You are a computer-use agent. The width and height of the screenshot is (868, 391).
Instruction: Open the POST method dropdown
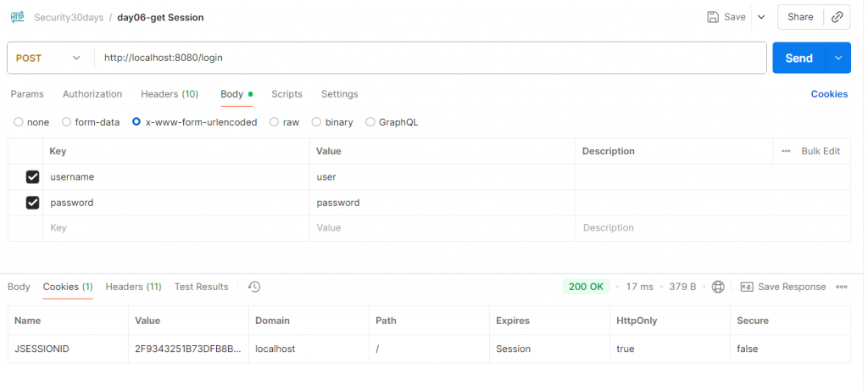pyautogui.click(x=49, y=58)
